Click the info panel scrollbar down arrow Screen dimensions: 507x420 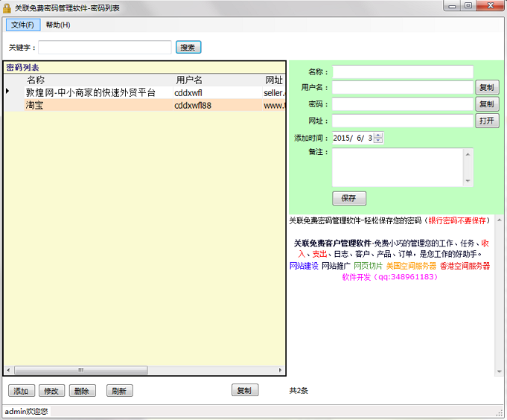coord(500,371)
